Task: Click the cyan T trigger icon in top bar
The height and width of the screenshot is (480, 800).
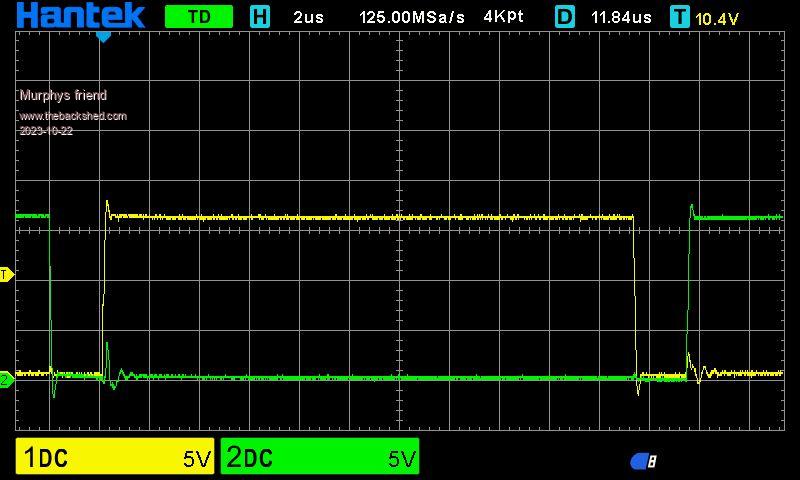Action: pyautogui.click(x=680, y=16)
